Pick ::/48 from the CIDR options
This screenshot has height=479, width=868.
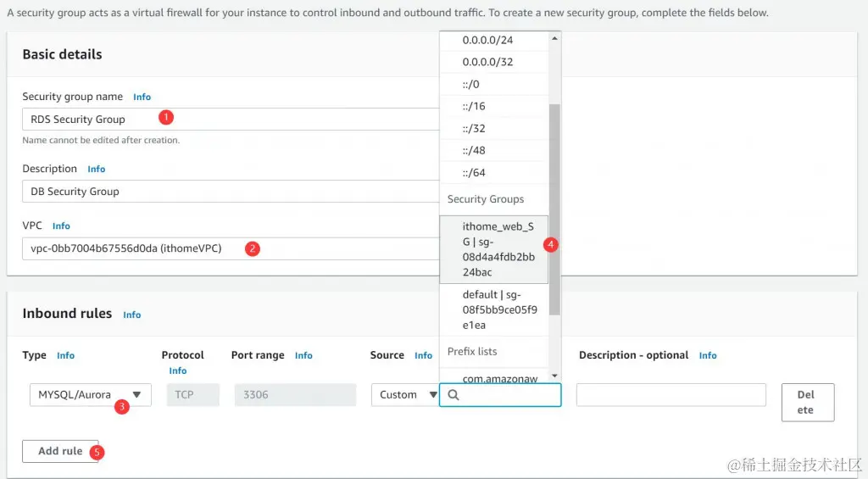(494, 151)
